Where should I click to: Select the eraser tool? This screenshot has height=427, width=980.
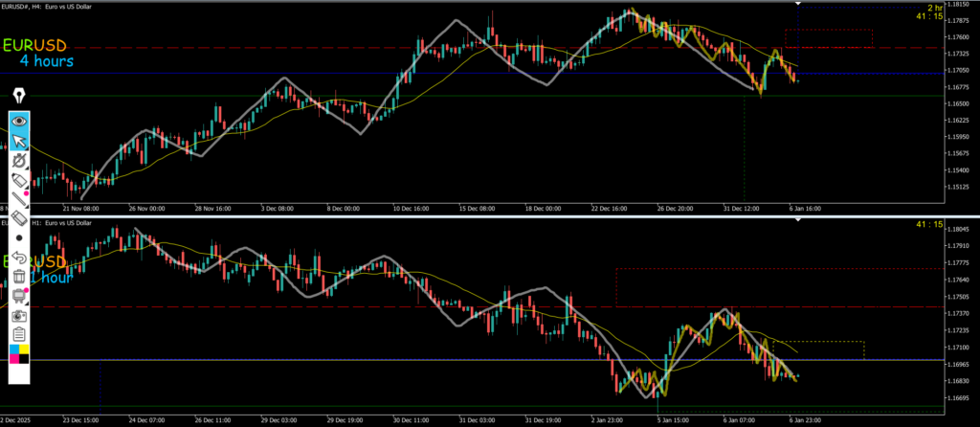[19, 217]
